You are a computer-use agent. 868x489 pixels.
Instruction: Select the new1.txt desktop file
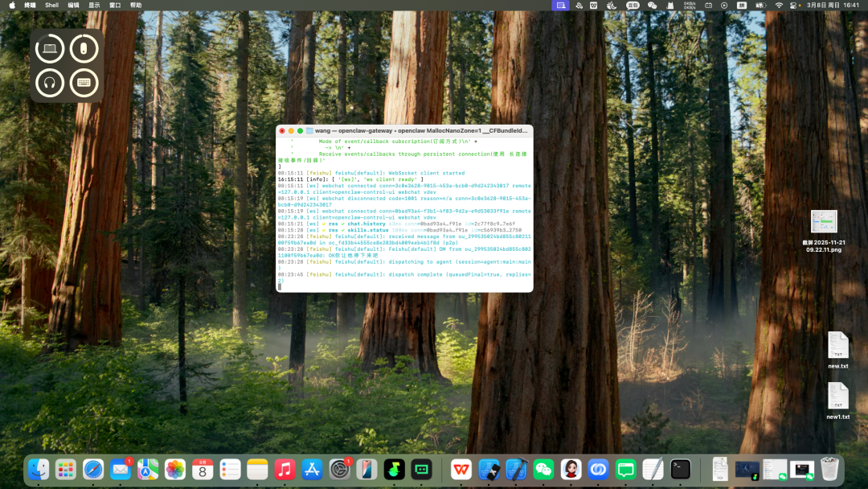point(837,401)
